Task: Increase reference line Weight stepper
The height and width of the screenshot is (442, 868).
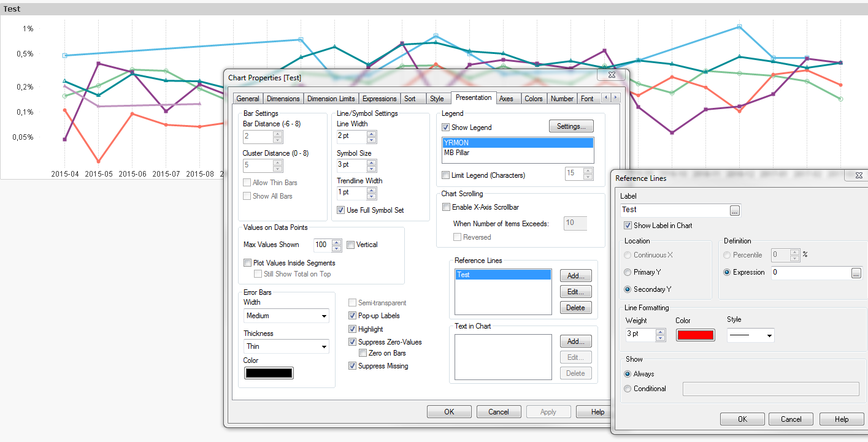Action: coord(660,332)
